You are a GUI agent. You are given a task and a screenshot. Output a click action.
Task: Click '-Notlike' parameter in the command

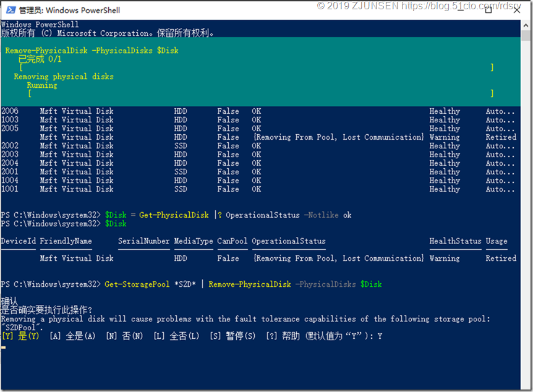(322, 215)
